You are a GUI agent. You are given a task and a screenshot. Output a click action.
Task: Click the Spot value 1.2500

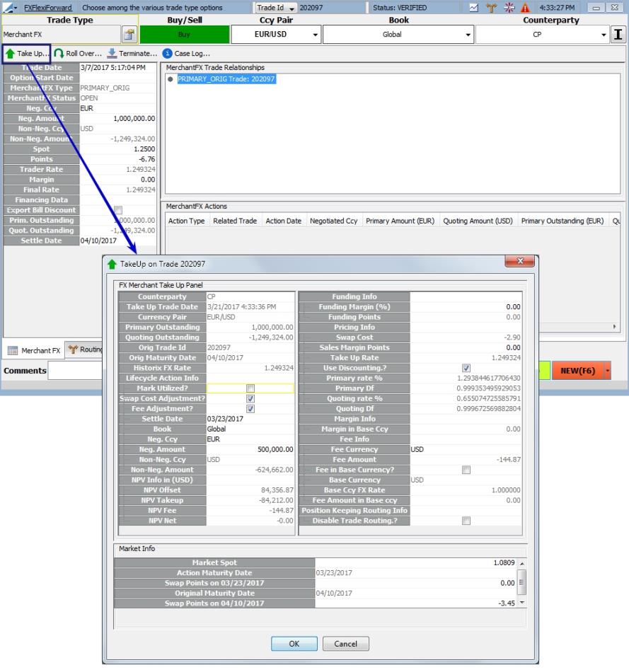click(118, 149)
